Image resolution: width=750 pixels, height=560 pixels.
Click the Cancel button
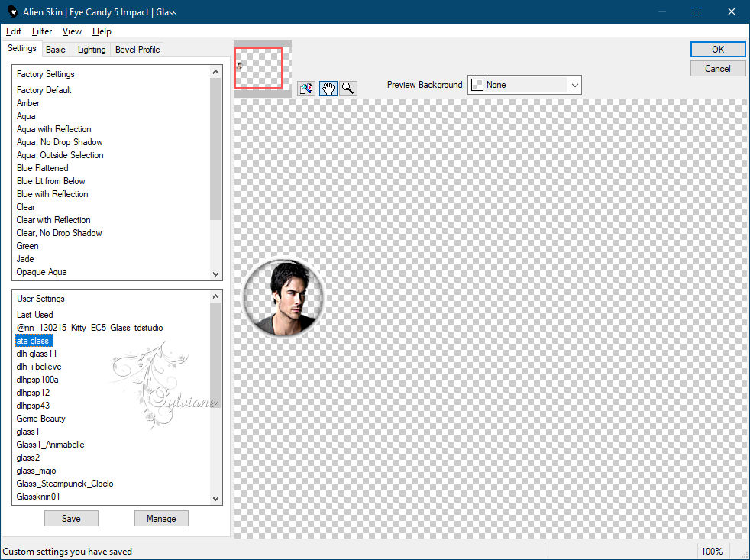pyautogui.click(x=717, y=69)
